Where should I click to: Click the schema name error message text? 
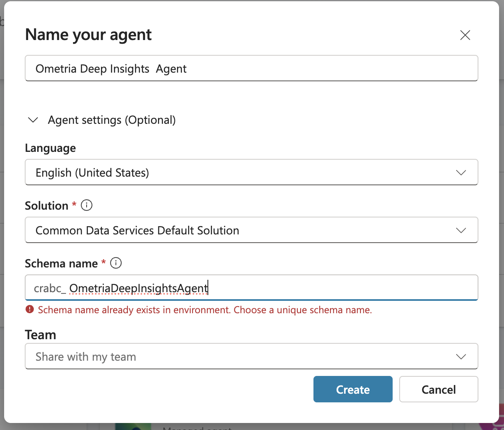point(205,310)
